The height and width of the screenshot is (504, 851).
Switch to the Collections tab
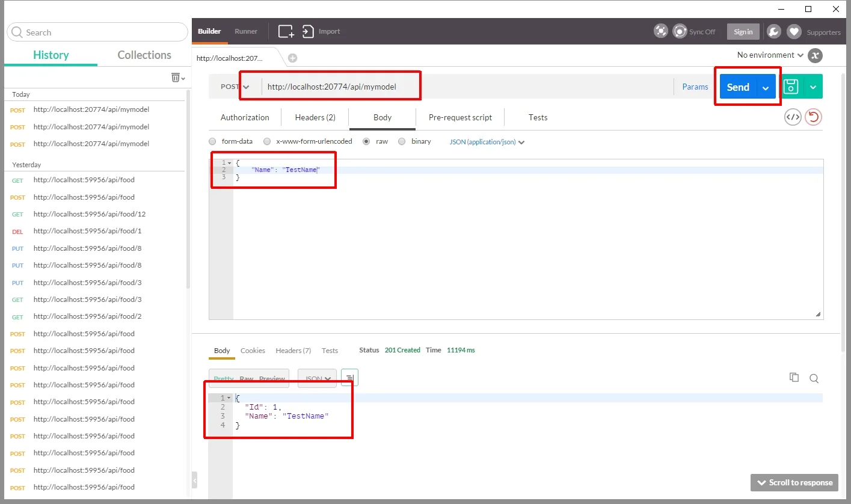pyautogui.click(x=144, y=55)
